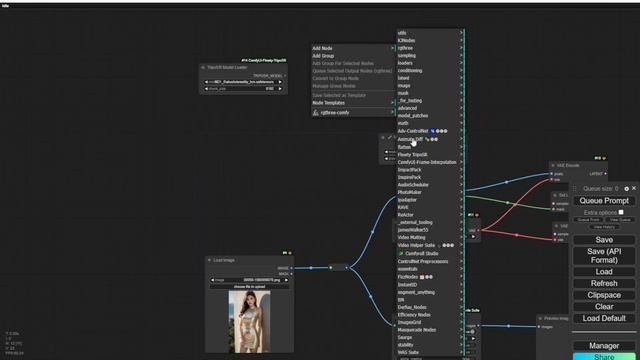Viewport: 640px width, 360px height.
Task: Open the Efficiency Nodes category
Action: 430,315
